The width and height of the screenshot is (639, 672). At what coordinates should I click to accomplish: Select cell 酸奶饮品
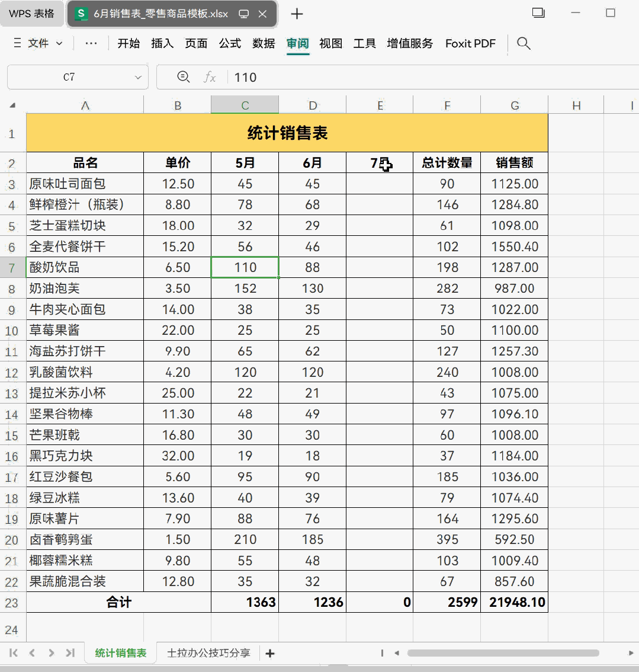pos(85,267)
